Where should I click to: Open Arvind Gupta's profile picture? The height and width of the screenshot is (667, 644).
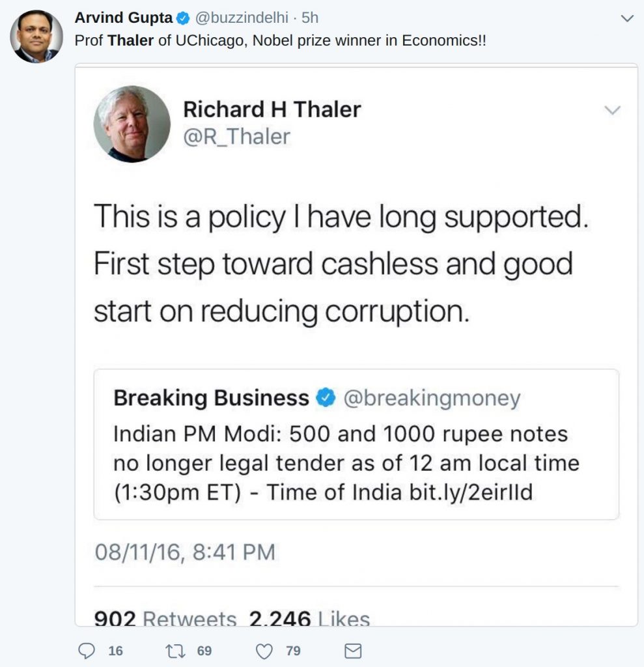[36, 36]
